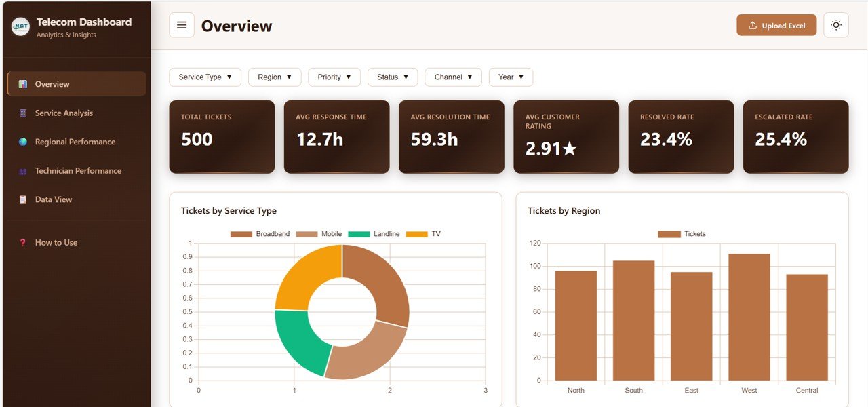The height and width of the screenshot is (407, 868).
Task: Click the Overview sidebar icon
Action: 22,83
